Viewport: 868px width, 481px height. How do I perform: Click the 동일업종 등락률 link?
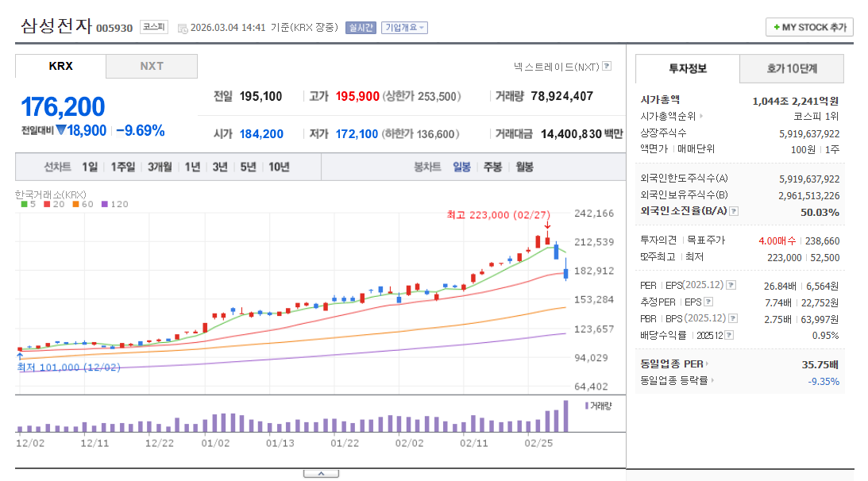674,380
